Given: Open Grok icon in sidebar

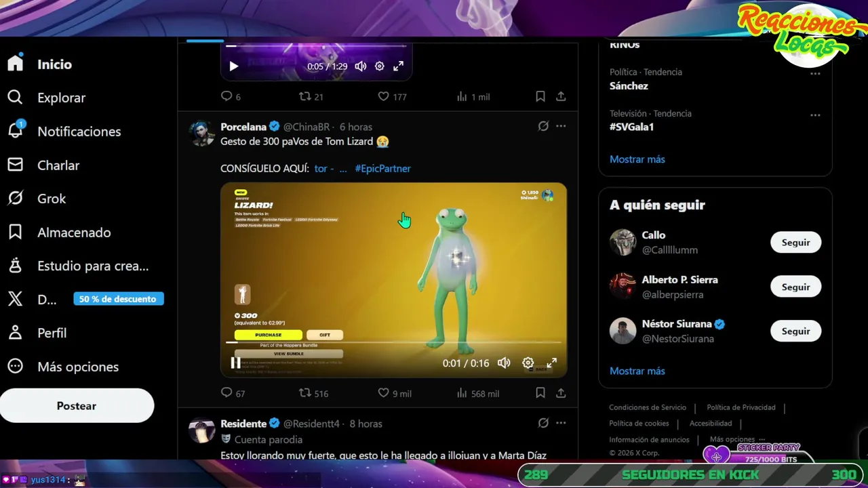Looking at the screenshot, I should [x=15, y=199].
